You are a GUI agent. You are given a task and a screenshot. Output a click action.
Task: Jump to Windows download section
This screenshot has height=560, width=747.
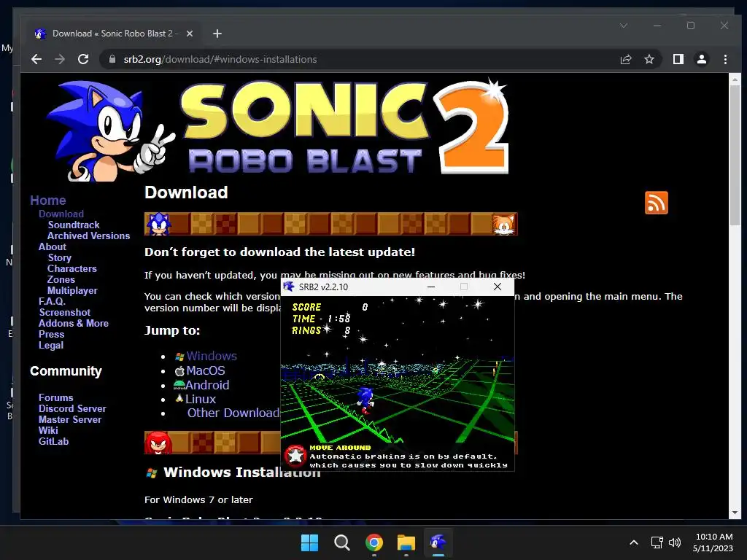coord(212,356)
